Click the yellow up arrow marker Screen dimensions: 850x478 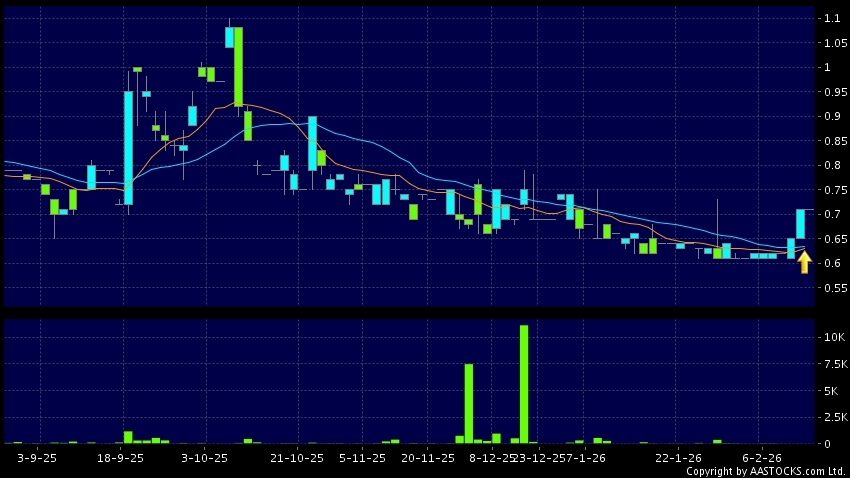804,262
